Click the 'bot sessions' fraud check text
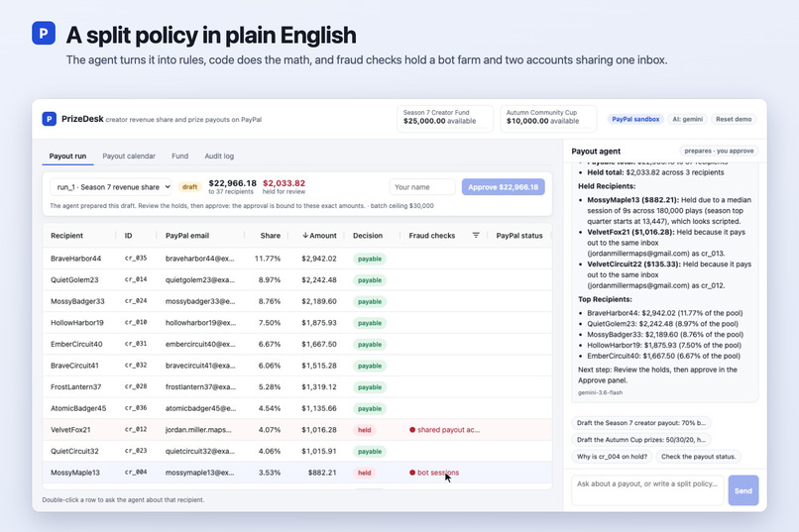 [438, 473]
